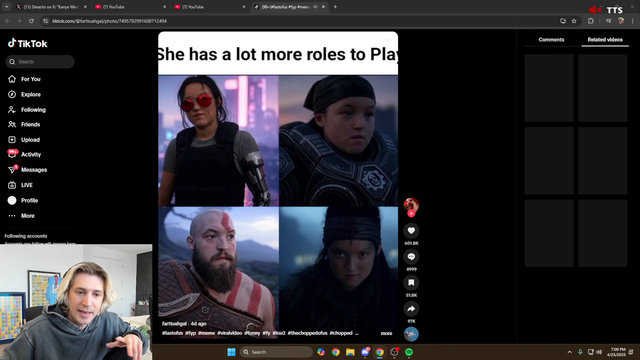The image size is (640, 360).
Task: Focus the TikTok search field
Action: (x=40, y=62)
